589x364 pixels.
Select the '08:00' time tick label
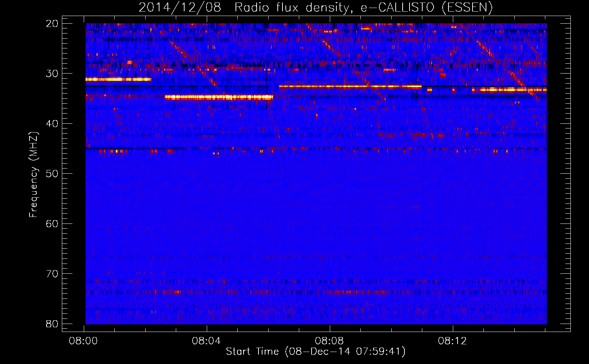(83, 341)
